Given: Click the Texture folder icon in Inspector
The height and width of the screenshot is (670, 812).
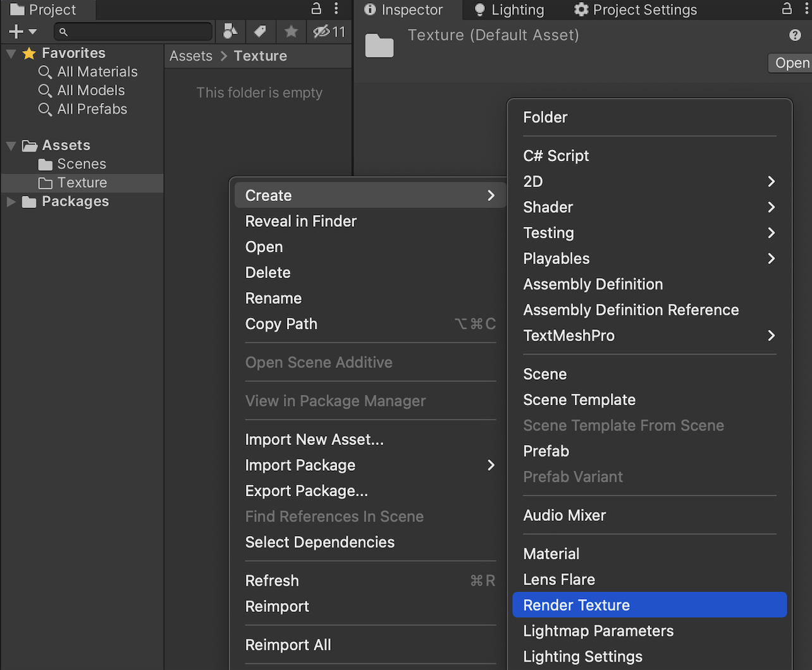Looking at the screenshot, I should coord(379,46).
